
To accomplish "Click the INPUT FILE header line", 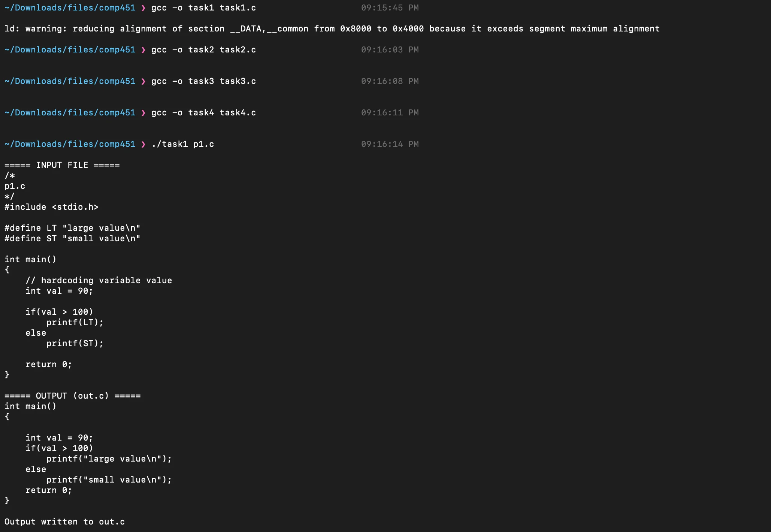I will point(62,165).
